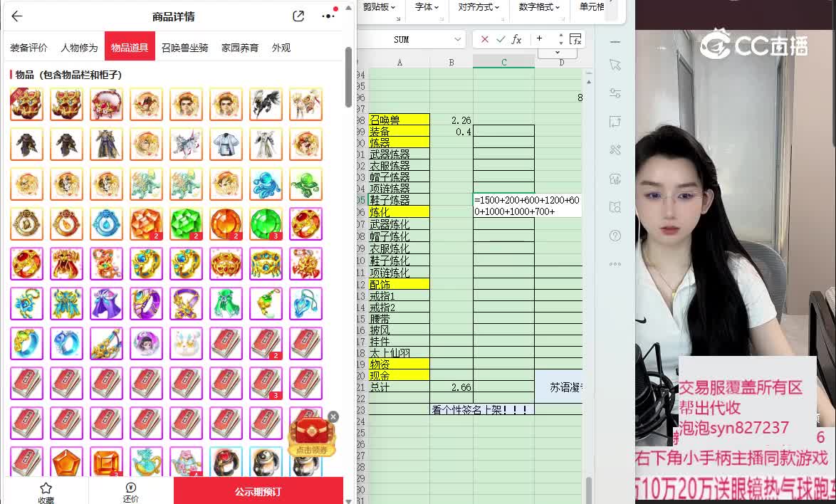Select the cell with value 2.26
The image size is (836, 504).
451,120
